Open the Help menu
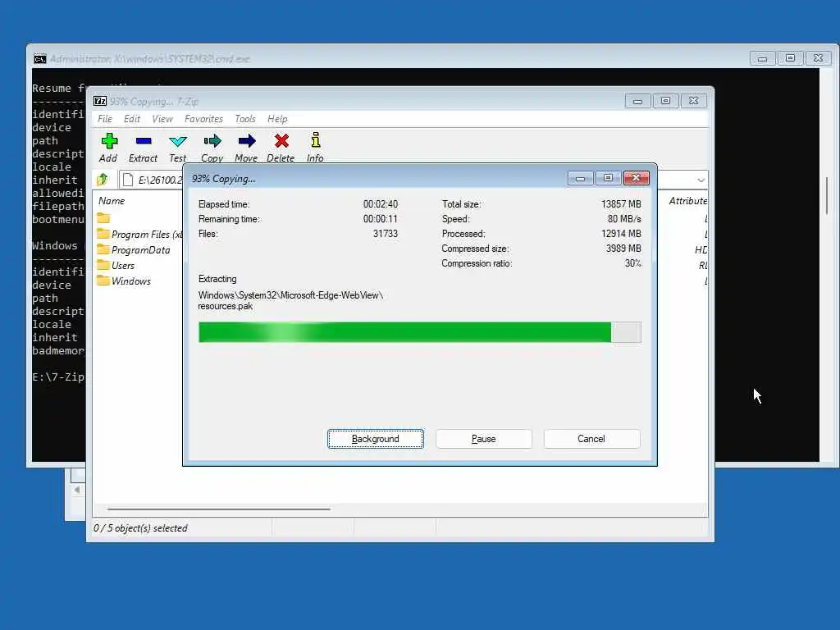This screenshot has width=840, height=630. coord(277,119)
